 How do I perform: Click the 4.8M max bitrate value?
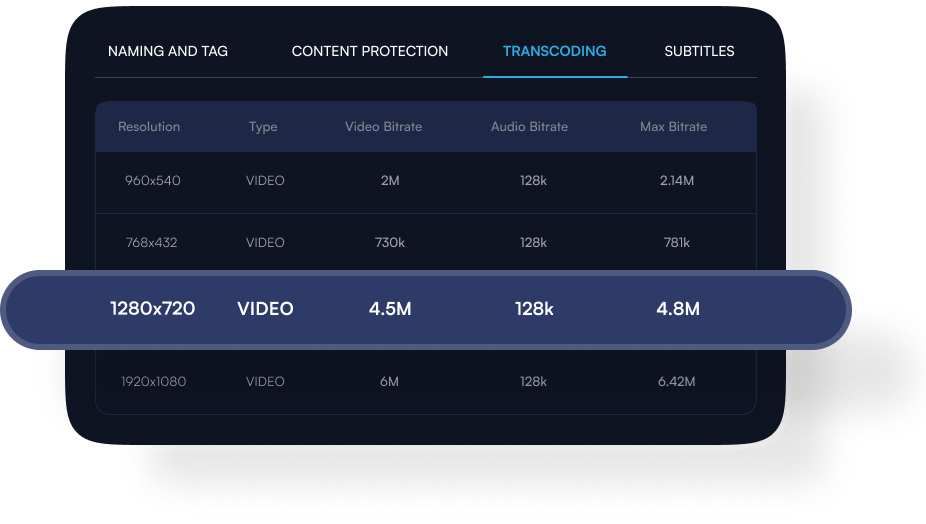pyautogui.click(x=677, y=309)
